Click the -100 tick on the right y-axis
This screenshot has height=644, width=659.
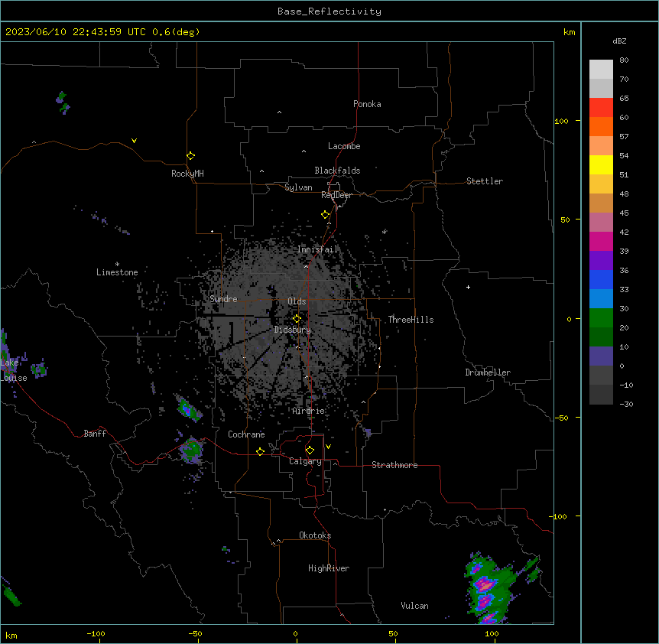559,516
